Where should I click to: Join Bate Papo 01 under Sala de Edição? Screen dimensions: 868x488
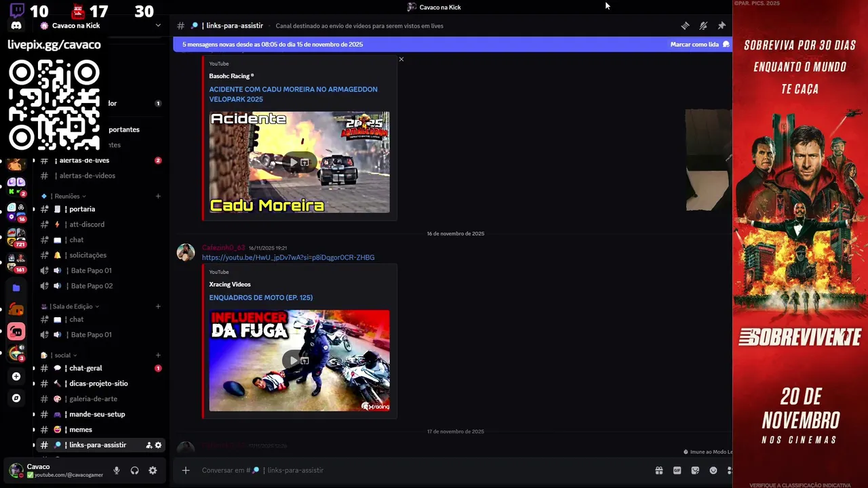pos(99,335)
